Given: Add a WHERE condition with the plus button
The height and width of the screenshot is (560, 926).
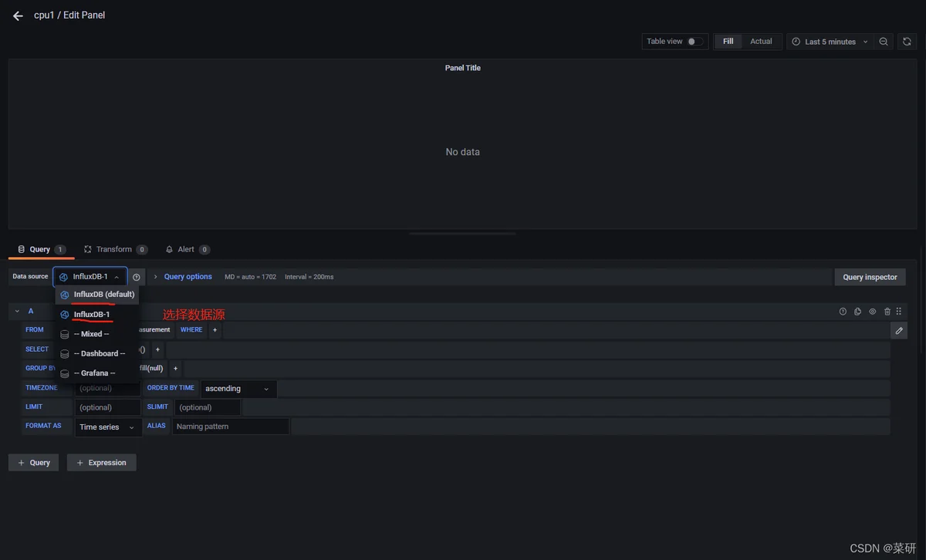Looking at the screenshot, I should pos(215,330).
